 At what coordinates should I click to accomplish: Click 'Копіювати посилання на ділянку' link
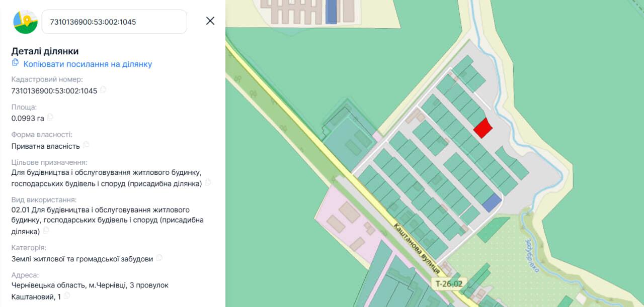click(88, 64)
